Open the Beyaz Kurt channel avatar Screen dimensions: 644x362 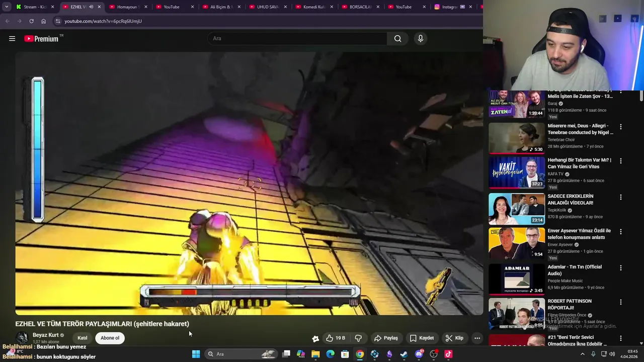pyautogui.click(x=22, y=338)
